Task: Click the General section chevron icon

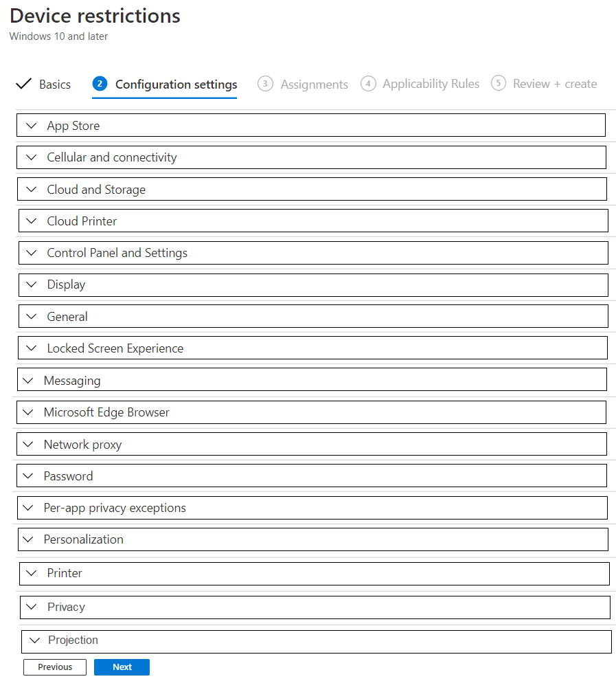Action: (31, 317)
